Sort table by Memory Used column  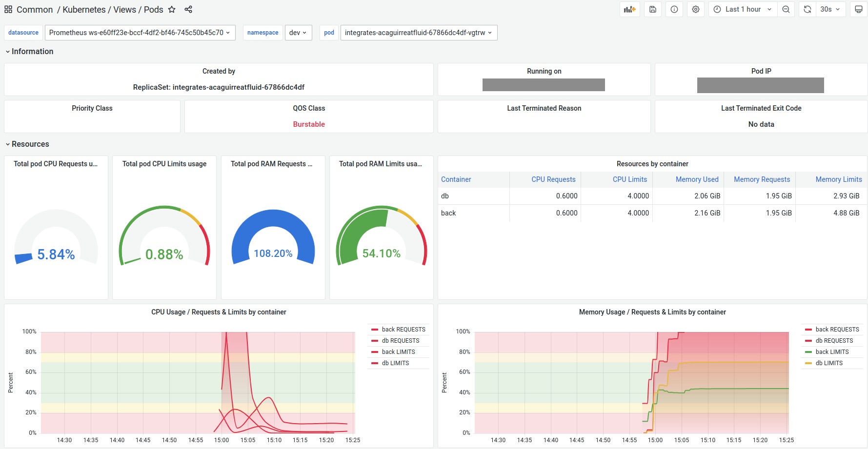pyautogui.click(x=696, y=179)
